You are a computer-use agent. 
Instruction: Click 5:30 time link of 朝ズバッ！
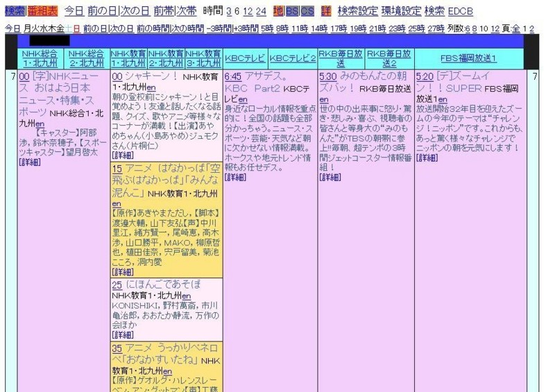pos(327,77)
